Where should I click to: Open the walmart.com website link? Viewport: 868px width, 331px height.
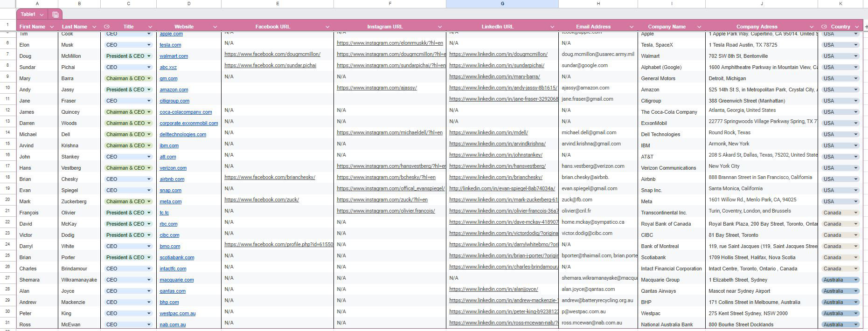[x=174, y=56]
